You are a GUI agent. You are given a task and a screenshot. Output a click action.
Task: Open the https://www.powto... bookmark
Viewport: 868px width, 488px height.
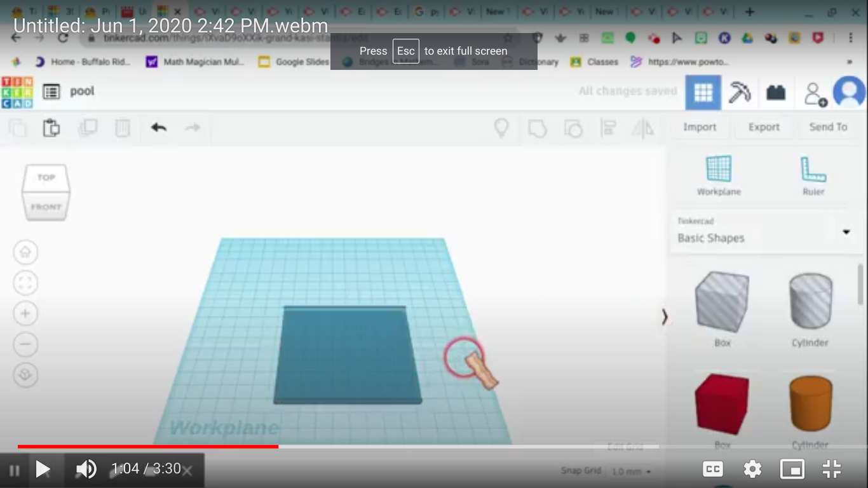point(679,62)
